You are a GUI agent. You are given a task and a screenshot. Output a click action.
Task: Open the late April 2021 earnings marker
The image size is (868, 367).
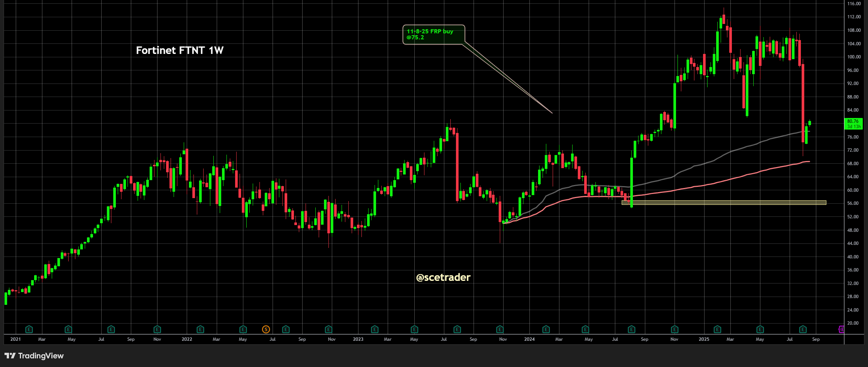tap(68, 330)
